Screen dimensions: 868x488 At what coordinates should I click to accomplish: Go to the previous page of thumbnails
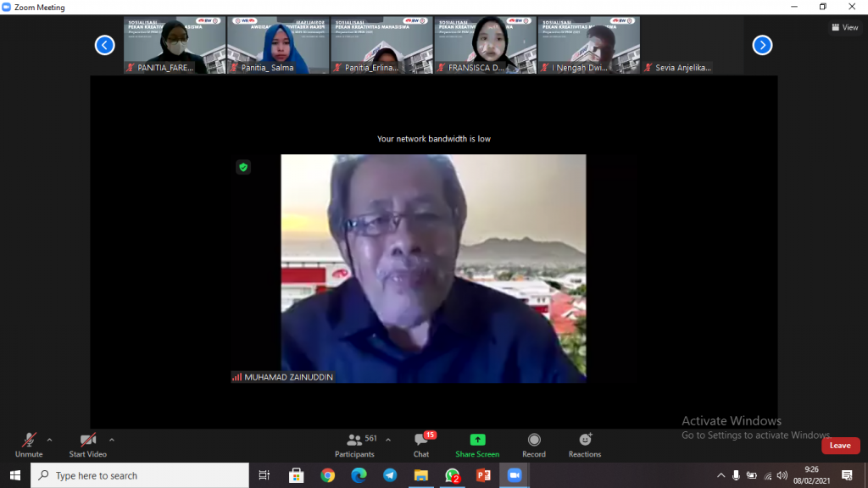[105, 45]
